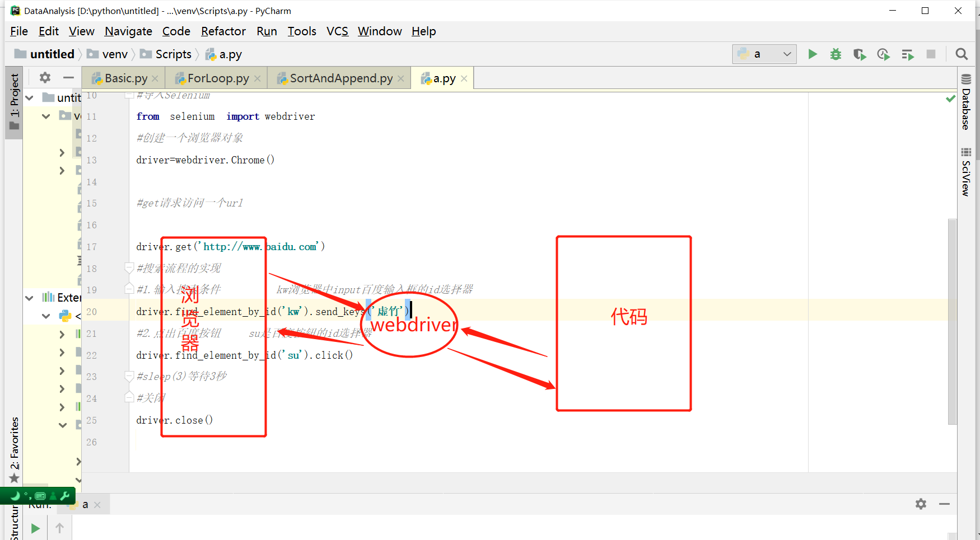Open the Help menu

[x=423, y=31]
